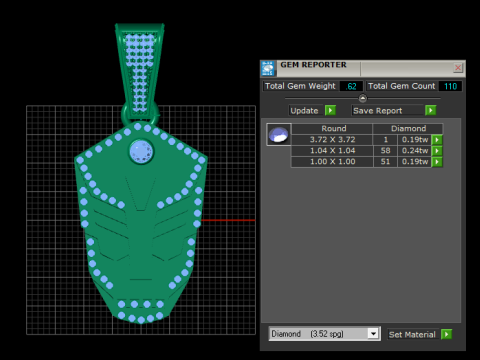Click the round gem thumbnail in the report

pyautogui.click(x=279, y=135)
